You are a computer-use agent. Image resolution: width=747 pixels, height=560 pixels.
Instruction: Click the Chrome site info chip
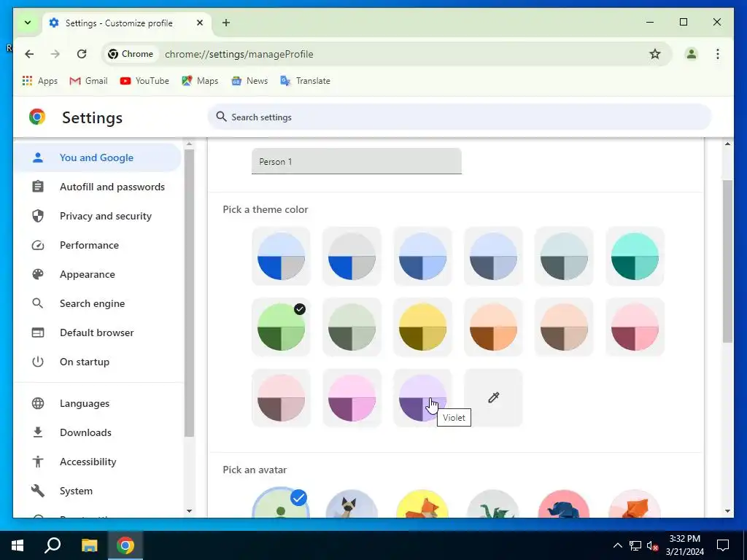tap(131, 54)
